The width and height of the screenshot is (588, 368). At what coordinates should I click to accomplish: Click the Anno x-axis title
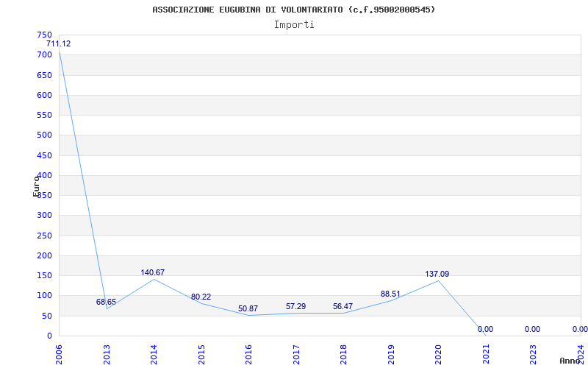pos(570,361)
